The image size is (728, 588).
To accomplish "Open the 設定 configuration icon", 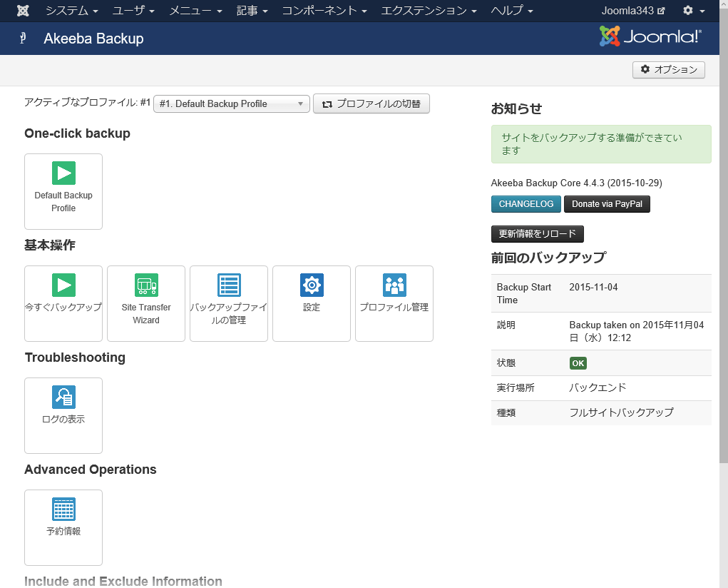I will pyautogui.click(x=312, y=303).
